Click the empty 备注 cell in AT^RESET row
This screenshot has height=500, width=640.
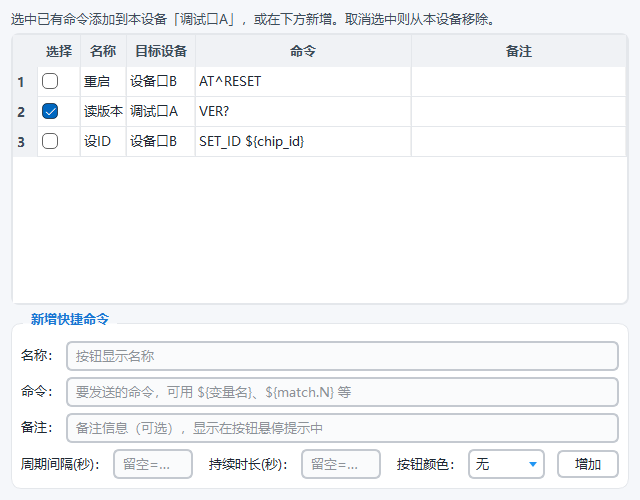[x=518, y=81]
